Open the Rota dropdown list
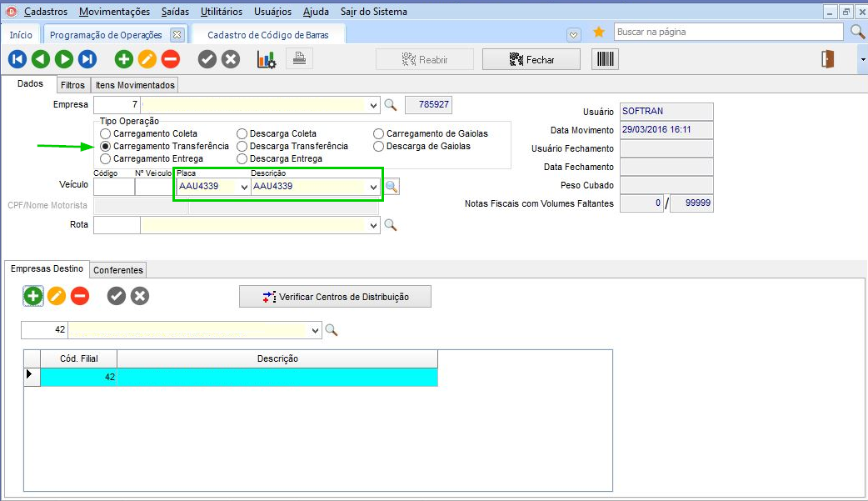 point(374,225)
